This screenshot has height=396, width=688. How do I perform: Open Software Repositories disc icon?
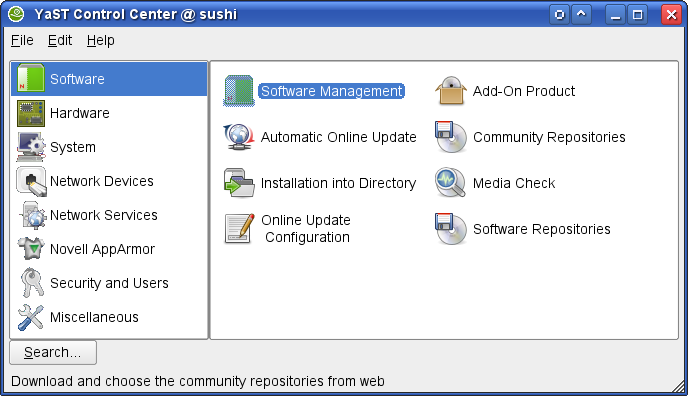451,229
